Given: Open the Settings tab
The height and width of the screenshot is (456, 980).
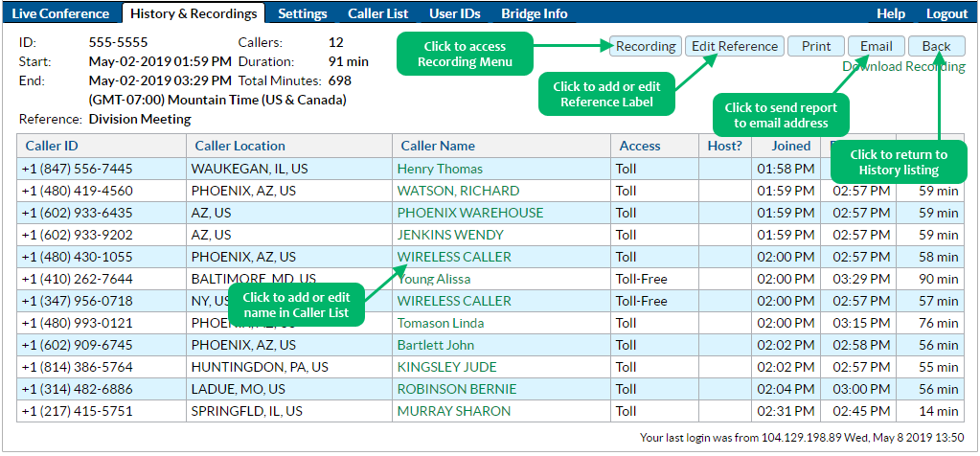Looking at the screenshot, I should (x=302, y=13).
